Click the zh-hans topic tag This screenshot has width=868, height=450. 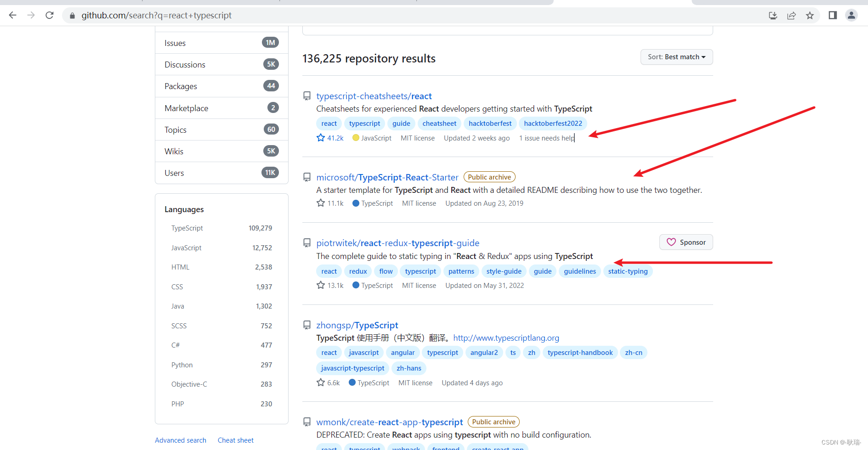pos(409,368)
